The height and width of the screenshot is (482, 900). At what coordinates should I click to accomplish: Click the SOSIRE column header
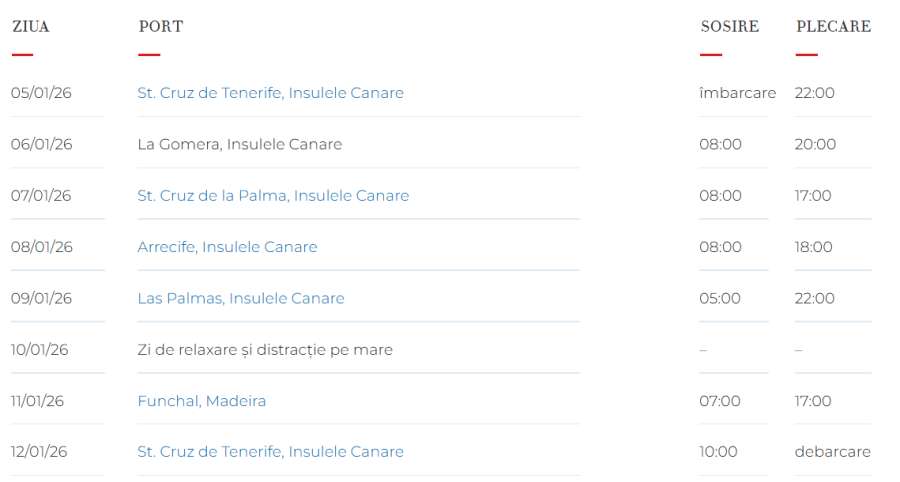coord(730,26)
